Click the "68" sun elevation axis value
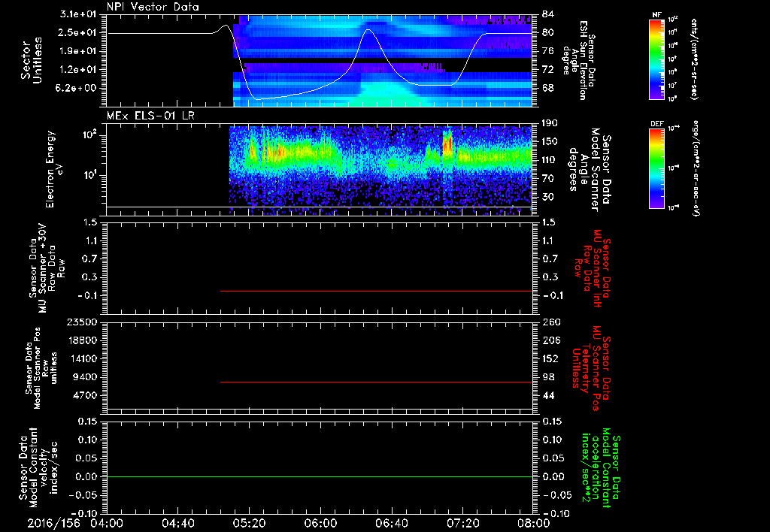This screenshot has width=770, height=532. tap(548, 88)
